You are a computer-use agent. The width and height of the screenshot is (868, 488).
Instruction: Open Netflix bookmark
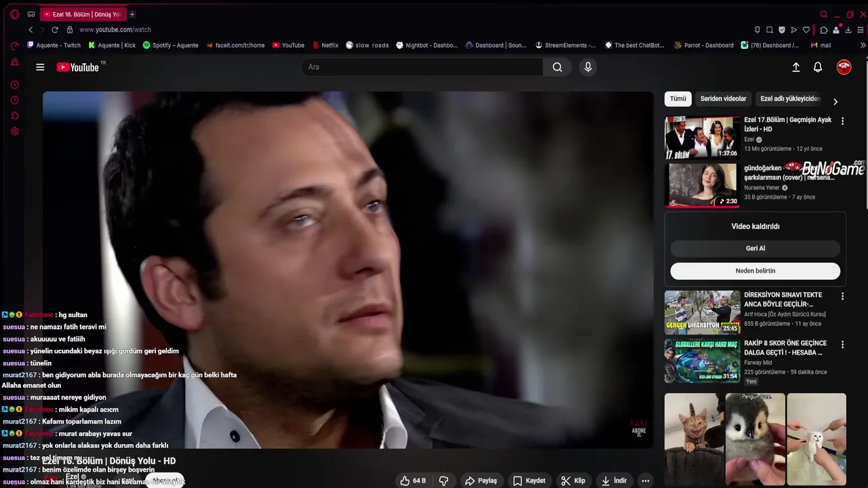pos(325,45)
